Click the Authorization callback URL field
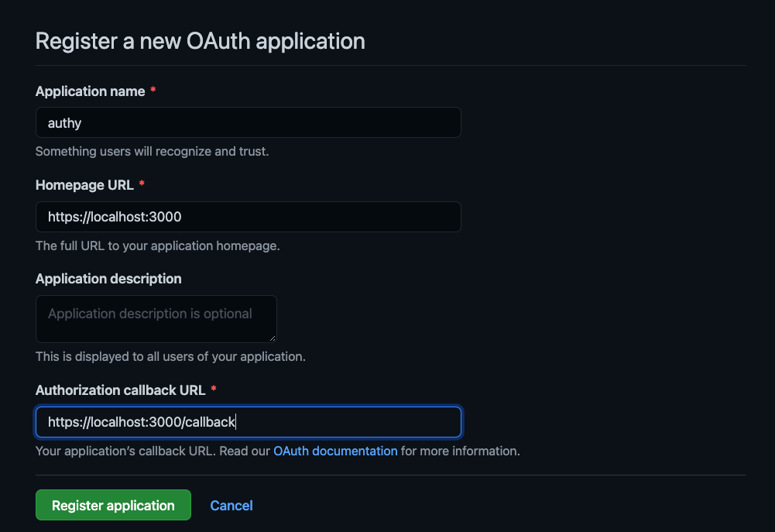This screenshot has width=775, height=532. coord(248,422)
